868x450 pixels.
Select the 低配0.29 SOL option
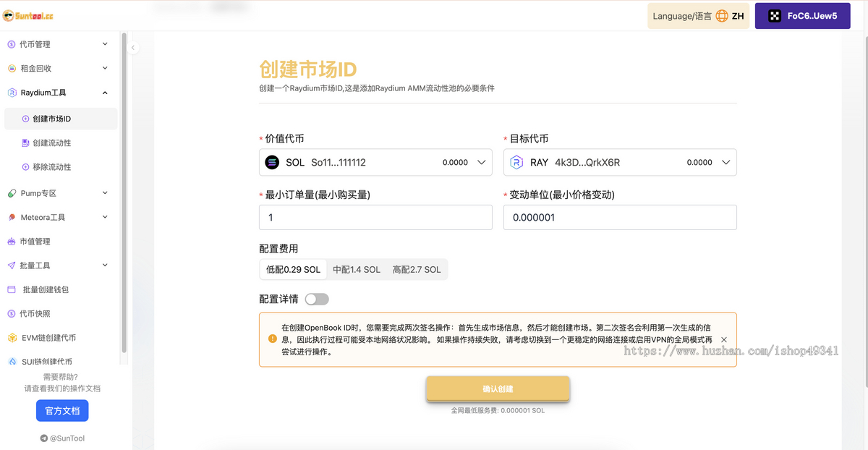(x=293, y=270)
